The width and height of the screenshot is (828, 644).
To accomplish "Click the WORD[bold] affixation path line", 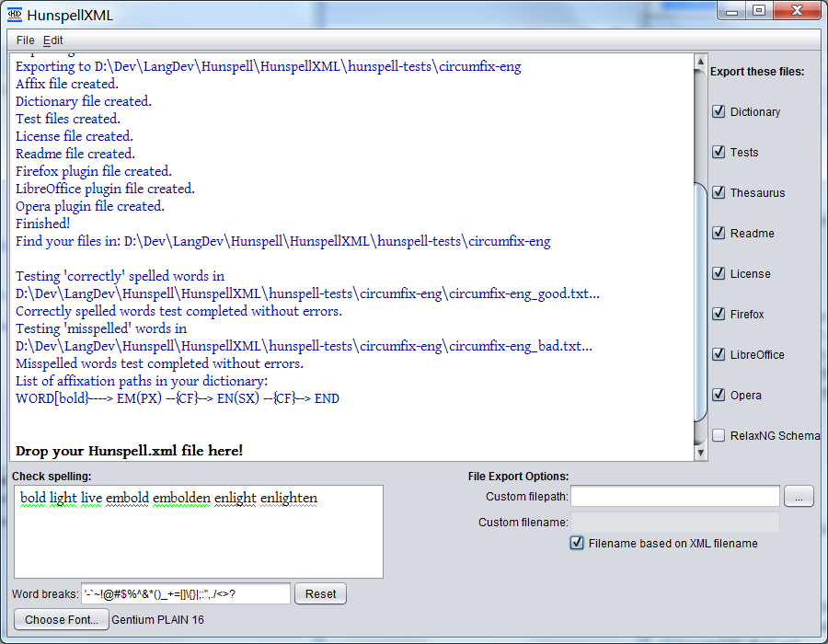I will 178,398.
